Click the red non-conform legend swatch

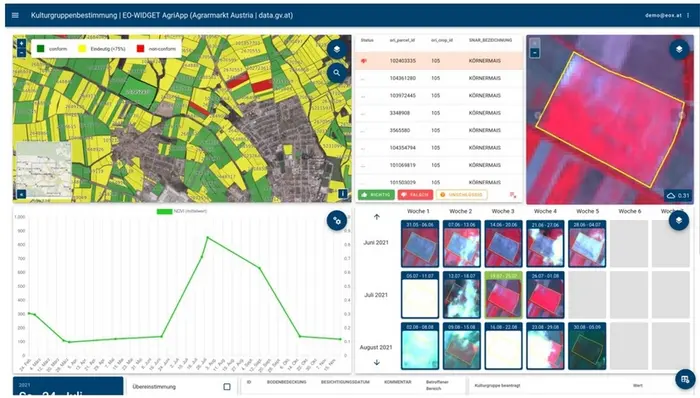pos(141,49)
